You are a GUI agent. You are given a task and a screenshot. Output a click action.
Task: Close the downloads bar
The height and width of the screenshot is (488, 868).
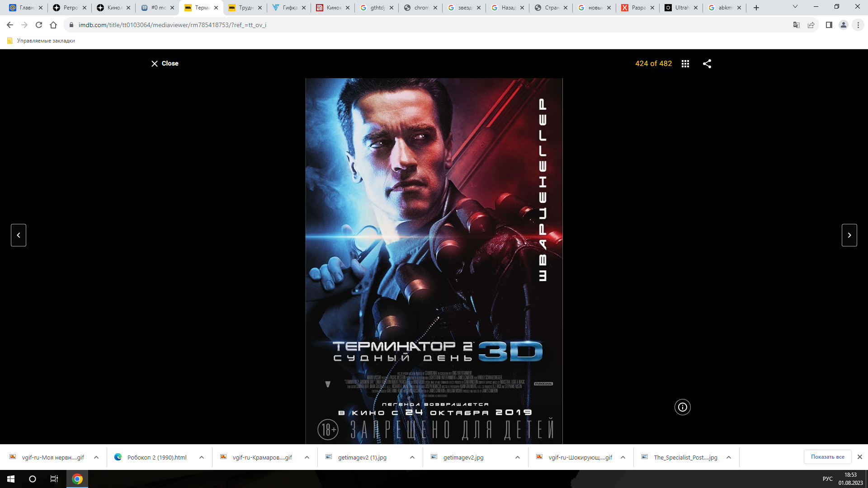coord(860,457)
